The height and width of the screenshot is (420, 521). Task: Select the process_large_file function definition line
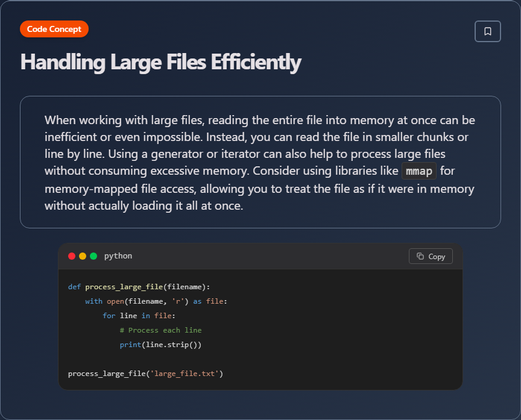click(139, 286)
